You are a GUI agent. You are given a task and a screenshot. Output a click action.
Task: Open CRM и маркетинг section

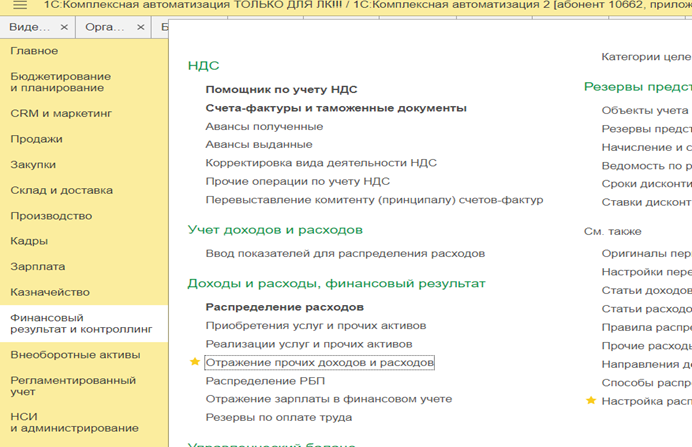(x=61, y=113)
